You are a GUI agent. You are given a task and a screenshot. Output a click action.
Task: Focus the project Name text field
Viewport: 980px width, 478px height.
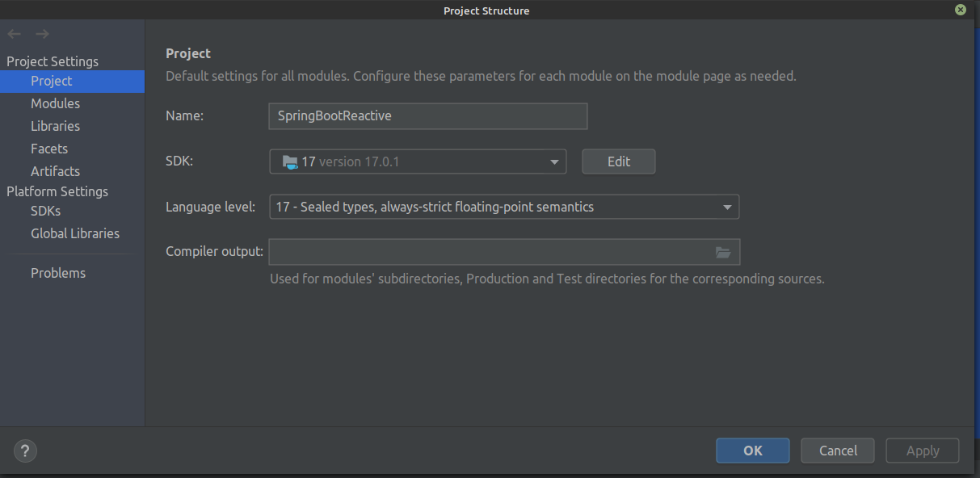click(x=428, y=115)
